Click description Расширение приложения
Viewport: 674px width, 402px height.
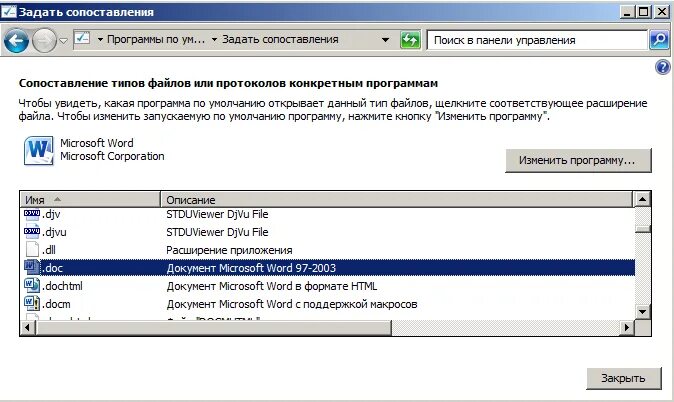[x=229, y=250]
